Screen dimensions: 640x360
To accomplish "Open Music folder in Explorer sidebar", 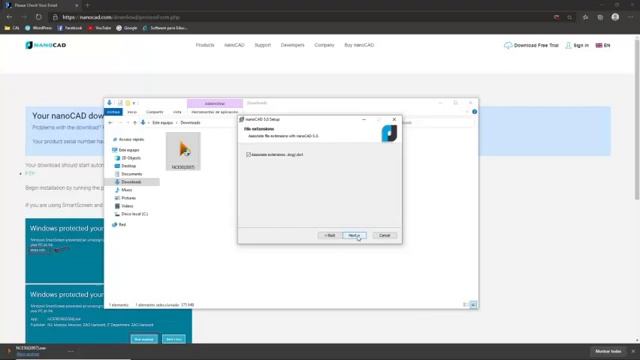I will tap(127, 190).
